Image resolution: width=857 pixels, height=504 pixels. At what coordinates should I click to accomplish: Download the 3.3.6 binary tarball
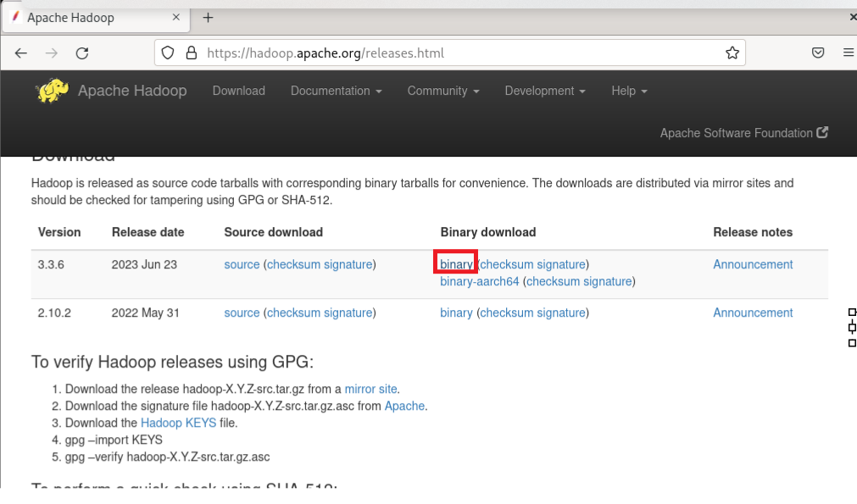point(456,264)
